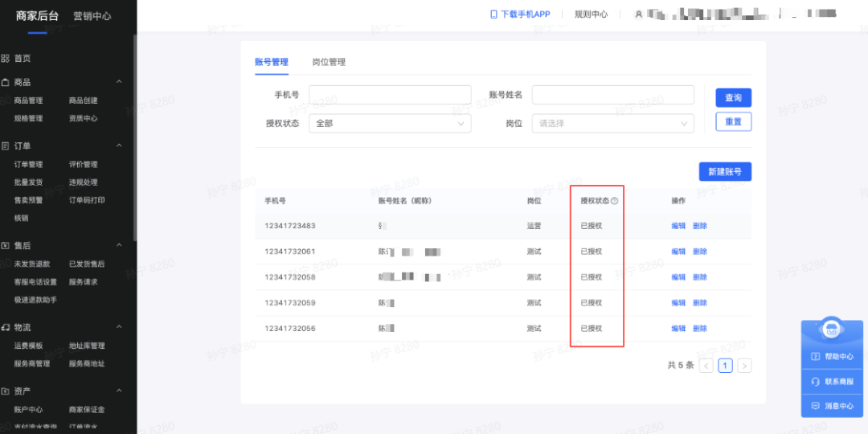Open 订单管理 in sidebar
Image resolution: width=868 pixels, height=434 pixels.
(x=28, y=165)
